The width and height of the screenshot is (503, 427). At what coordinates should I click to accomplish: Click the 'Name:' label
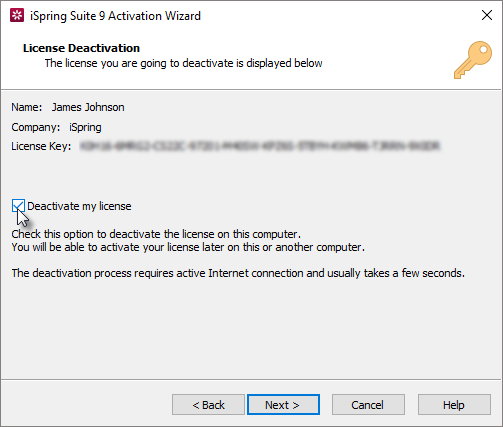point(27,107)
